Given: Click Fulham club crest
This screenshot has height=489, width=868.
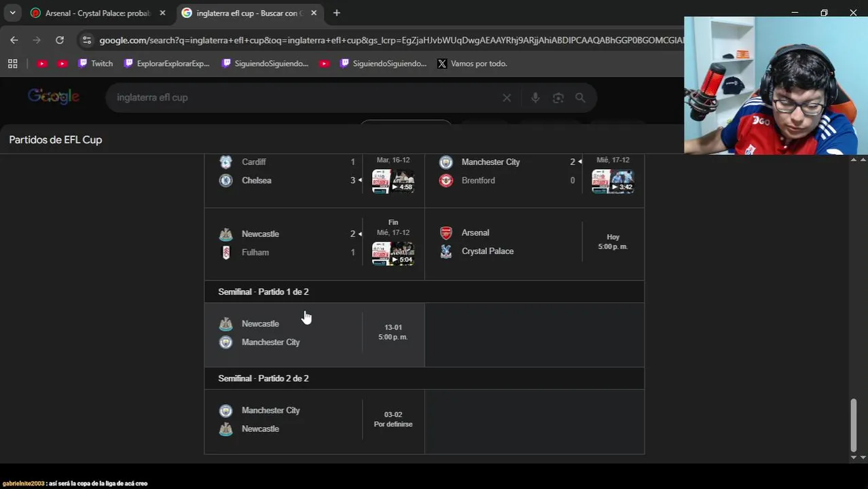Looking at the screenshot, I should (225, 252).
